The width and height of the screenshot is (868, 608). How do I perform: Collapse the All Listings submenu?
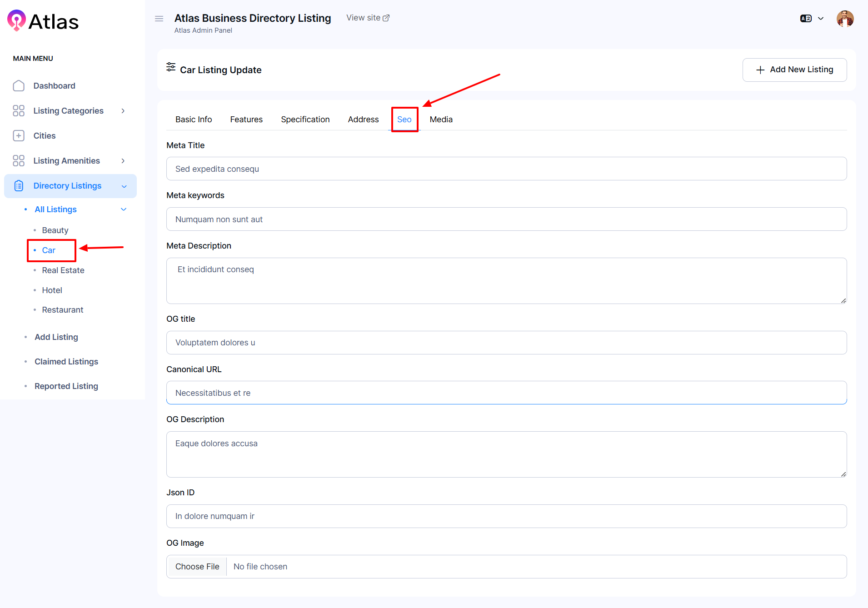(123, 209)
